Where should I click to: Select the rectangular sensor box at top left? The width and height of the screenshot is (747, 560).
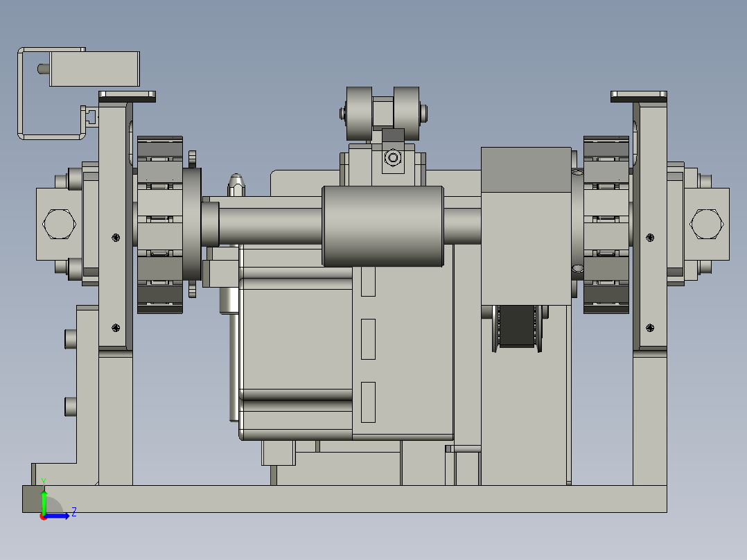(x=94, y=69)
